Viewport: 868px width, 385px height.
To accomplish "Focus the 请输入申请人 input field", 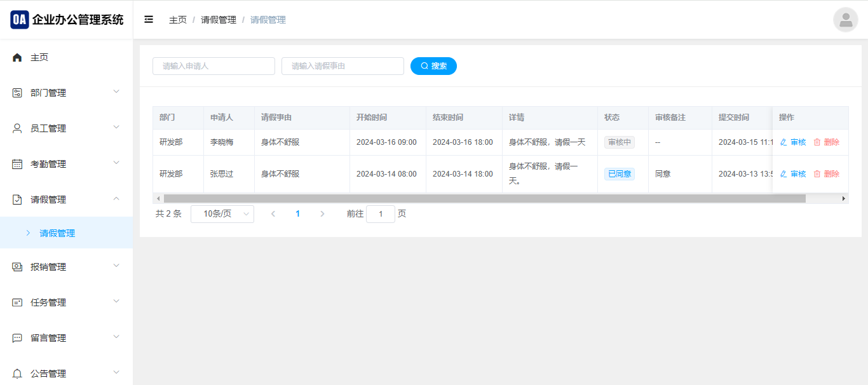I will [214, 66].
